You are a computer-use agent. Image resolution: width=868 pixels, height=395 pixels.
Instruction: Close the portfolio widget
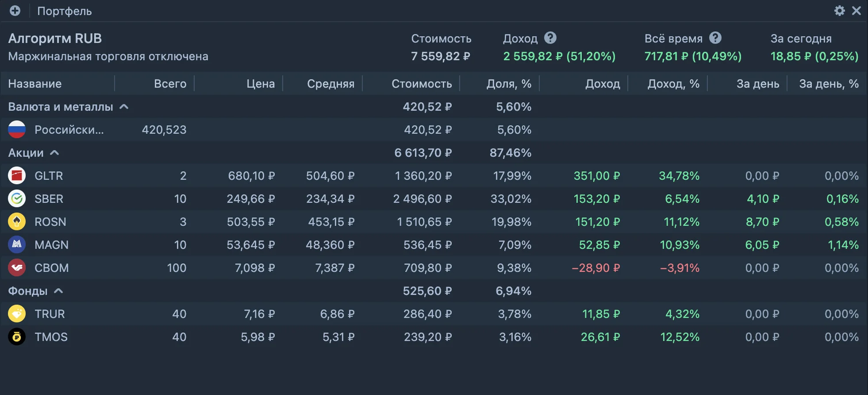pos(857,11)
